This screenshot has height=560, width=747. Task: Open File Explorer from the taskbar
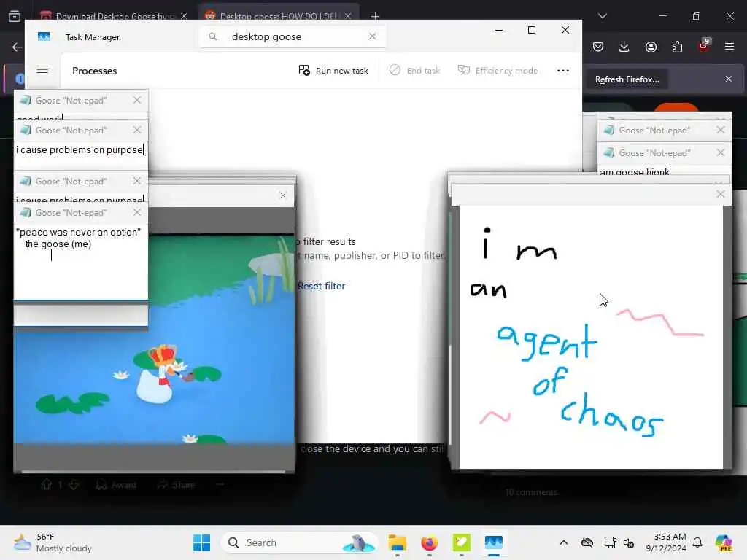(x=398, y=542)
